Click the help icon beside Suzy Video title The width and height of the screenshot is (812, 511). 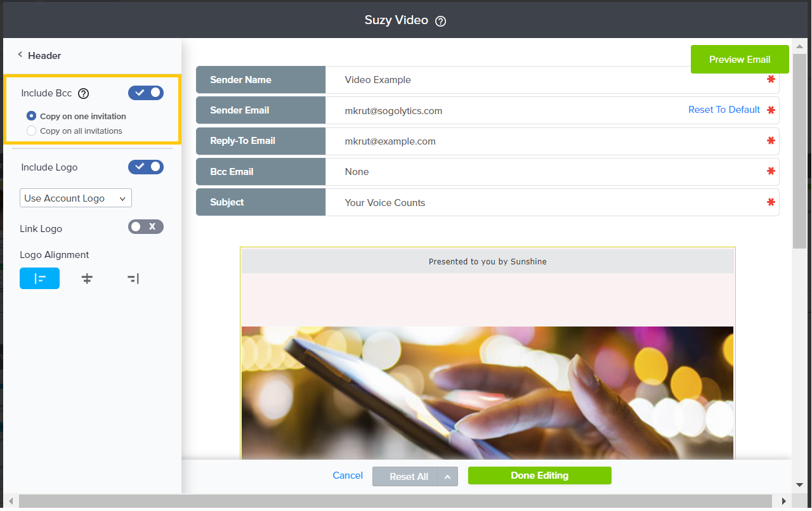click(441, 21)
